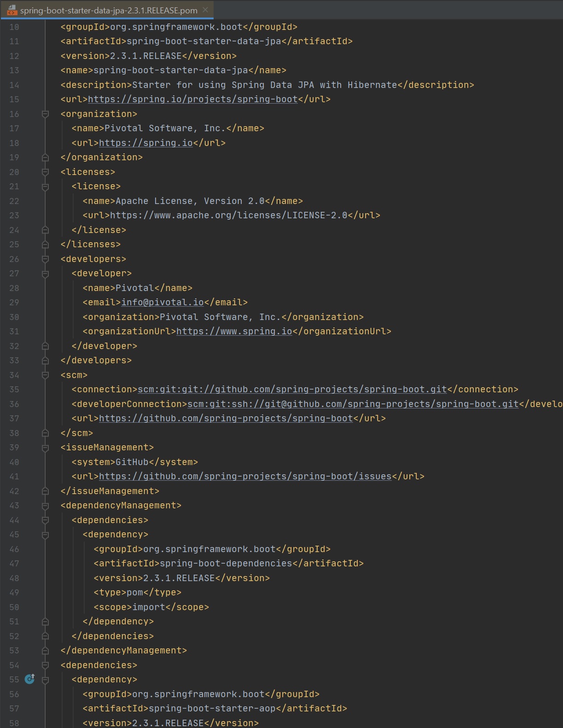Image resolution: width=563 pixels, height=728 pixels.
Task: Click the info@pivotal.io email link
Action: [x=162, y=303]
